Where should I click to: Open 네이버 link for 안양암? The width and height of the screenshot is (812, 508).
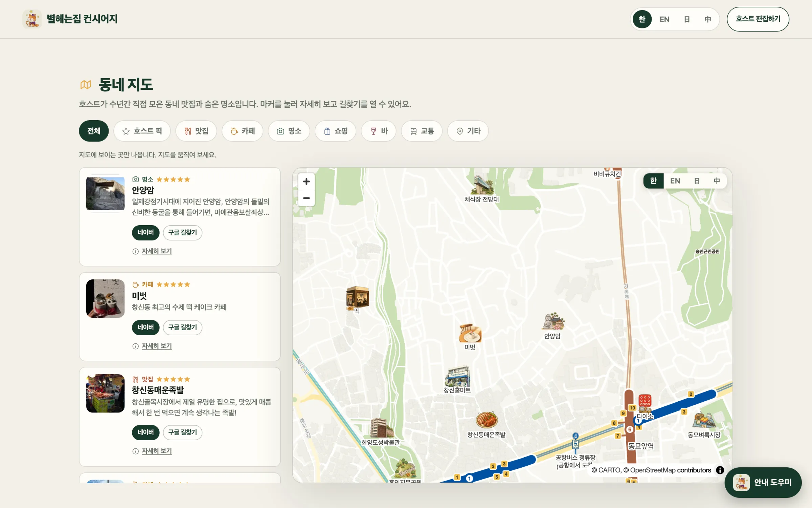tap(145, 233)
